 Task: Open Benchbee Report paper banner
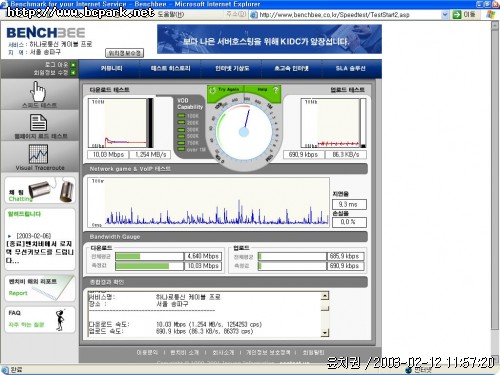[40, 288]
